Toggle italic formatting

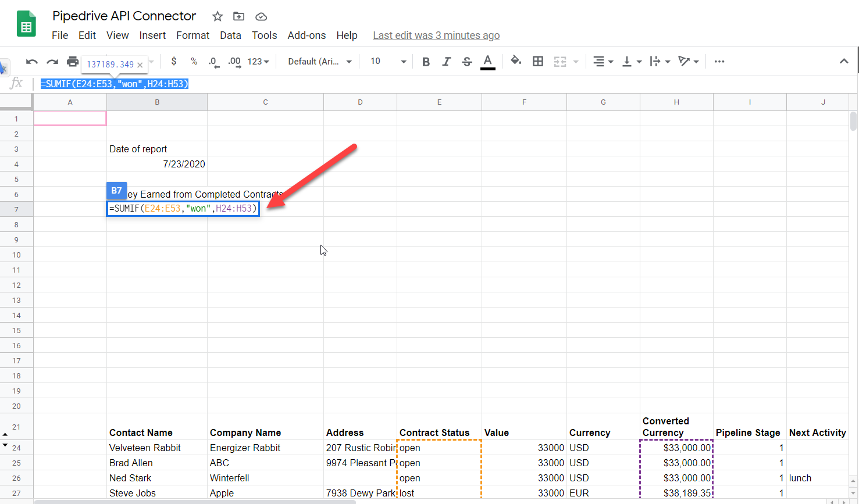pyautogui.click(x=446, y=61)
